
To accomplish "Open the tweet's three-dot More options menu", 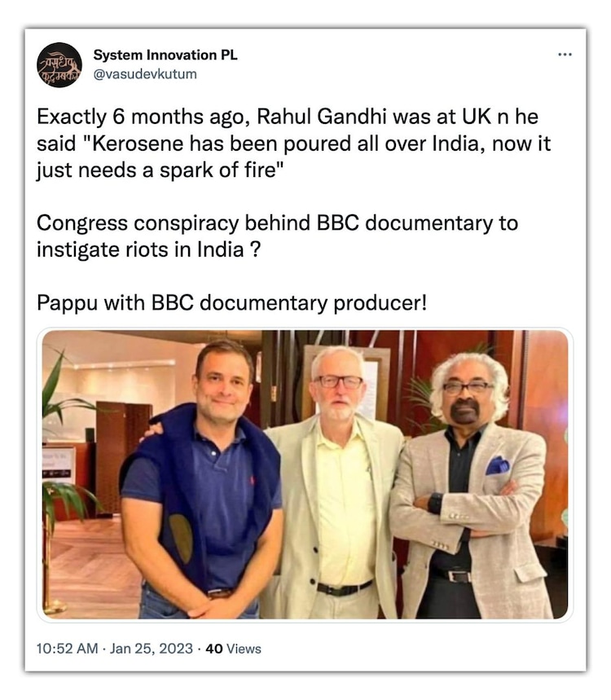I will click(x=565, y=55).
